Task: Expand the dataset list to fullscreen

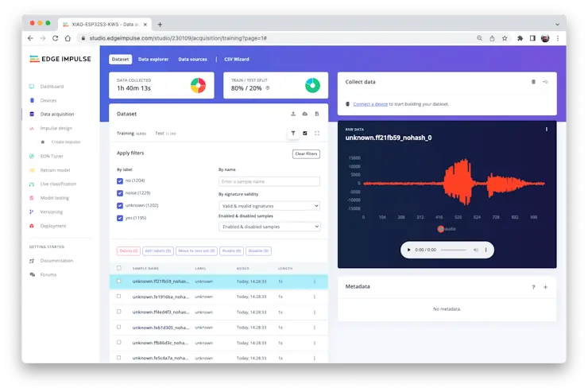Action: [317, 134]
